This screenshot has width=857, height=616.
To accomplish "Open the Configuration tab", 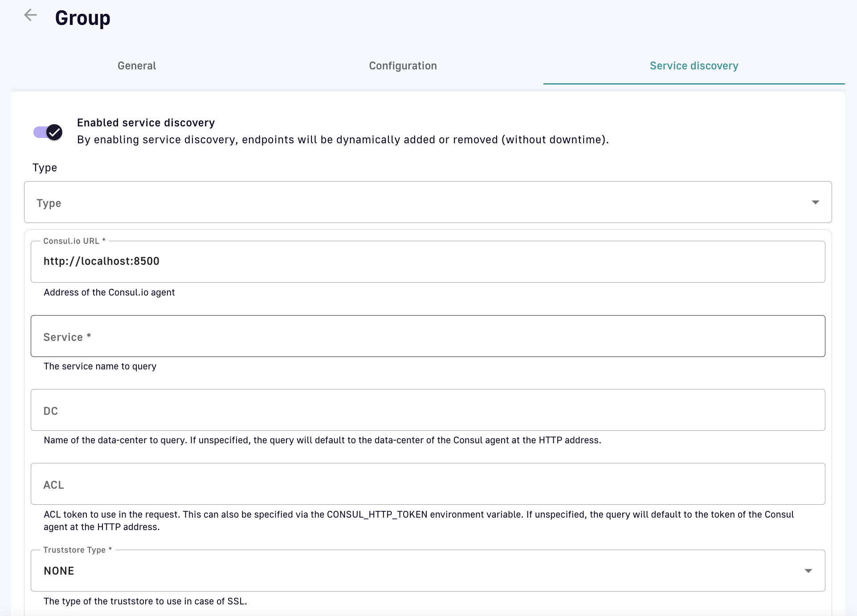I will pyautogui.click(x=403, y=66).
